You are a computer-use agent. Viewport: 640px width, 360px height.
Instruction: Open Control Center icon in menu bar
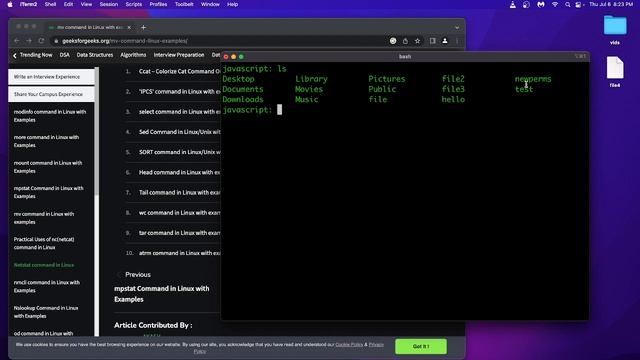click(578, 4)
